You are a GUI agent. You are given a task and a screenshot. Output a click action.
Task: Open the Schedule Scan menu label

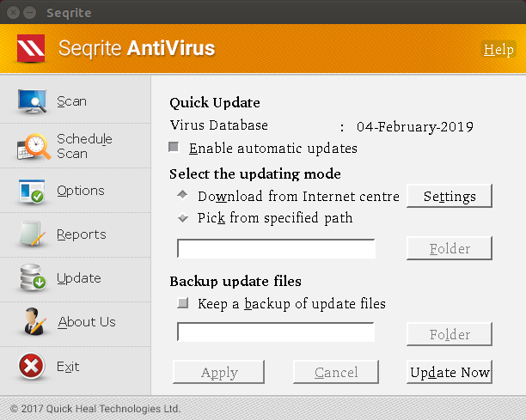point(84,146)
